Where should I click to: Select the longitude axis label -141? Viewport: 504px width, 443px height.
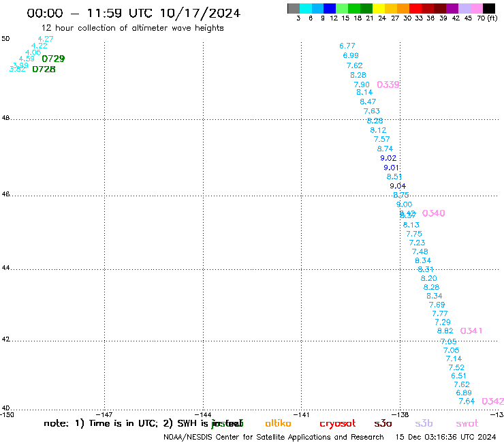pyautogui.click(x=302, y=414)
